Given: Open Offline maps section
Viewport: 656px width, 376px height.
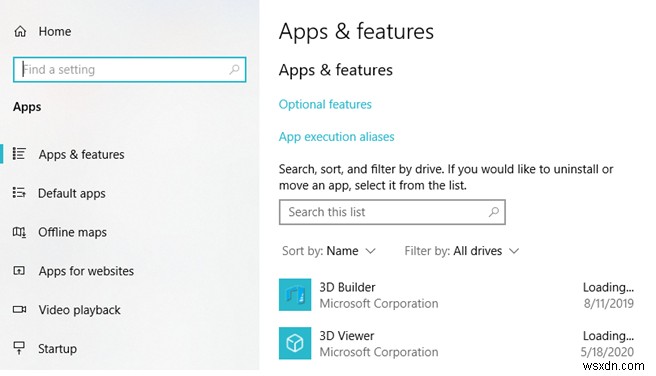Looking at the screenshot, I should pyautogui.click(x=72, y=232).
